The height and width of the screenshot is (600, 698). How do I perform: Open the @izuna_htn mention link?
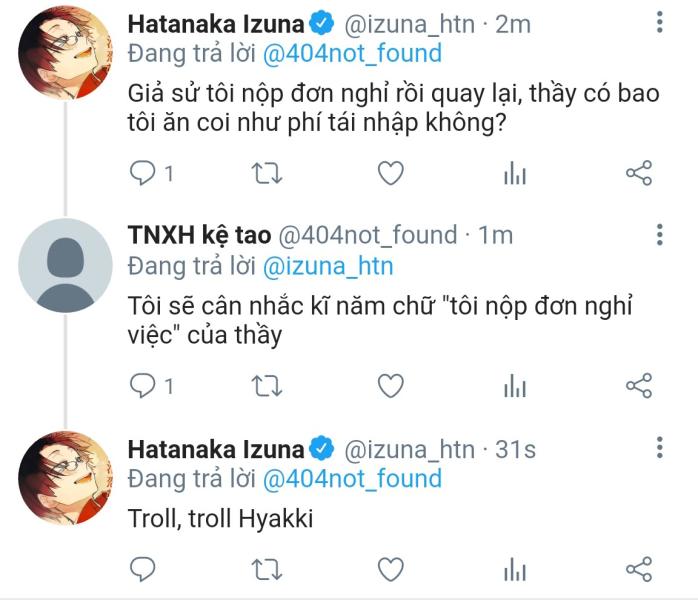328,266
